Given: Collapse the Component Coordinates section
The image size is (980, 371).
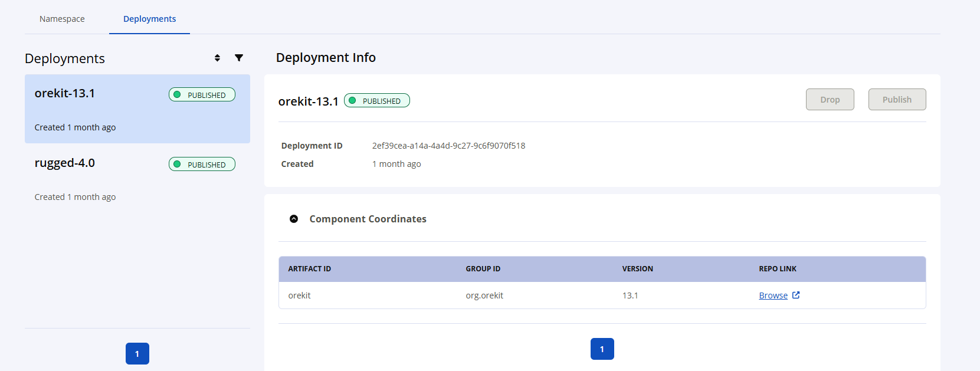Looking at the screenshot, I should click(294, 219).
